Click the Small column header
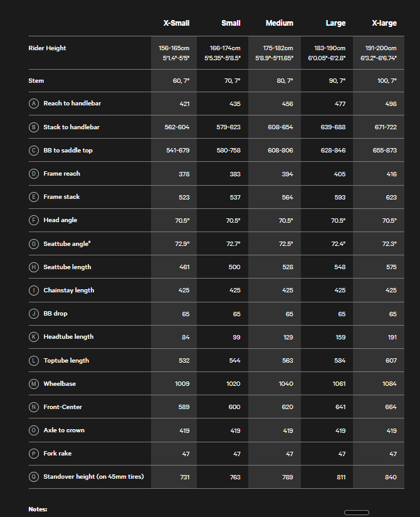Image resolution: width=420 pixels, height=517 pixels. click(231, 23)
